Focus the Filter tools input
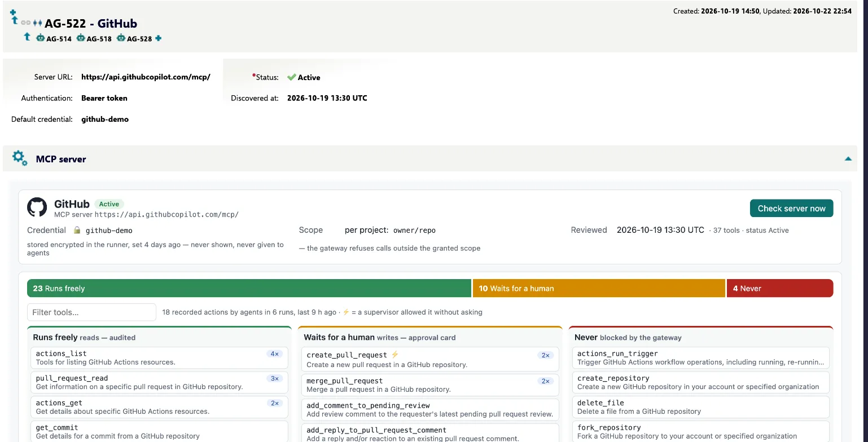868x442 pixels. 91,312
